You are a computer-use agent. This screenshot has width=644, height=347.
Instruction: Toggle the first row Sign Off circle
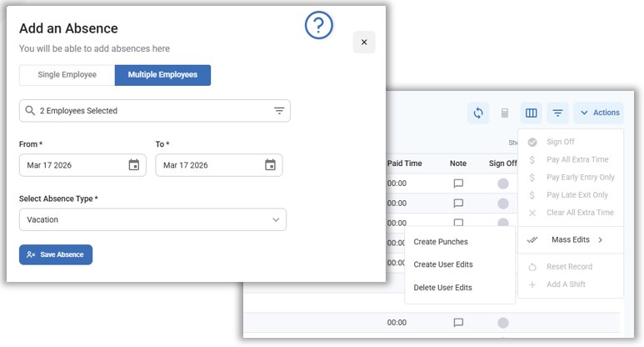point(503,184)
